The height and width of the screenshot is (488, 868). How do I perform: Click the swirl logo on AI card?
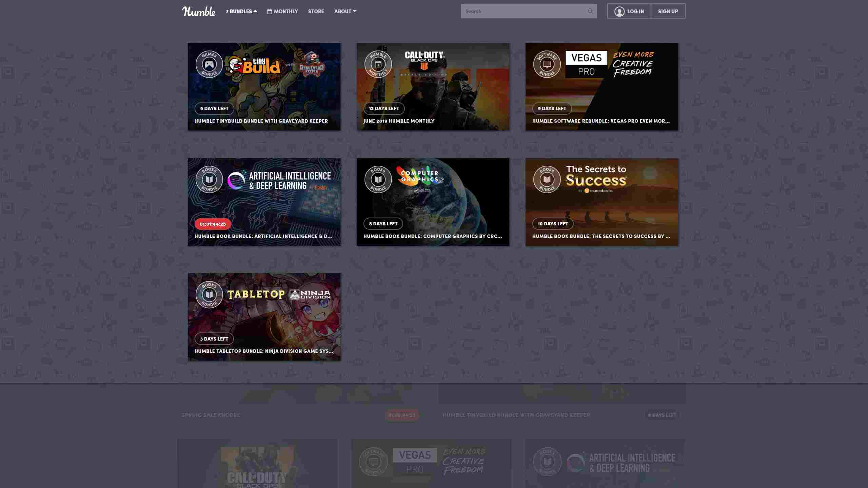click(236, 180)
